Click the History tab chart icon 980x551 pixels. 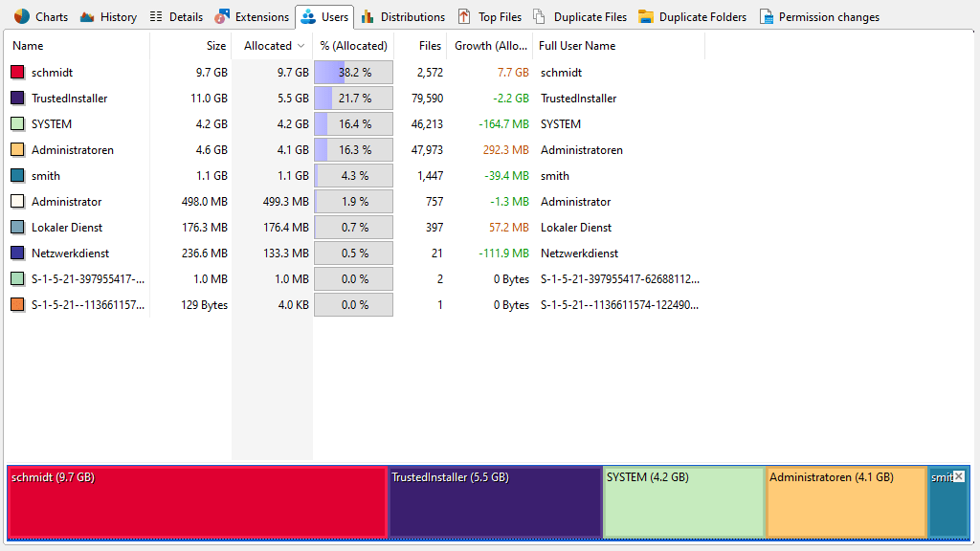click(x=87, y=16)
